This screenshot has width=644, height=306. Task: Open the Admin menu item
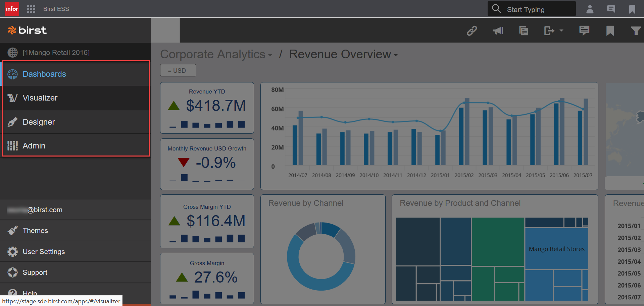(76, 146)
